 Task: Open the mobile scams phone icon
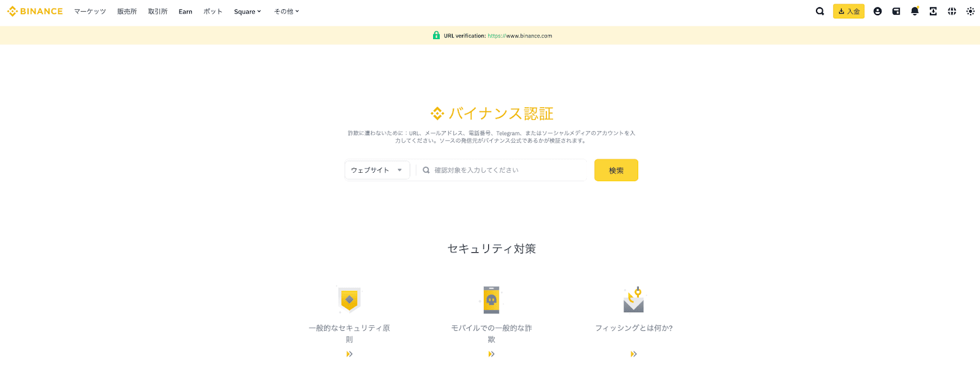tap(491, 300)
